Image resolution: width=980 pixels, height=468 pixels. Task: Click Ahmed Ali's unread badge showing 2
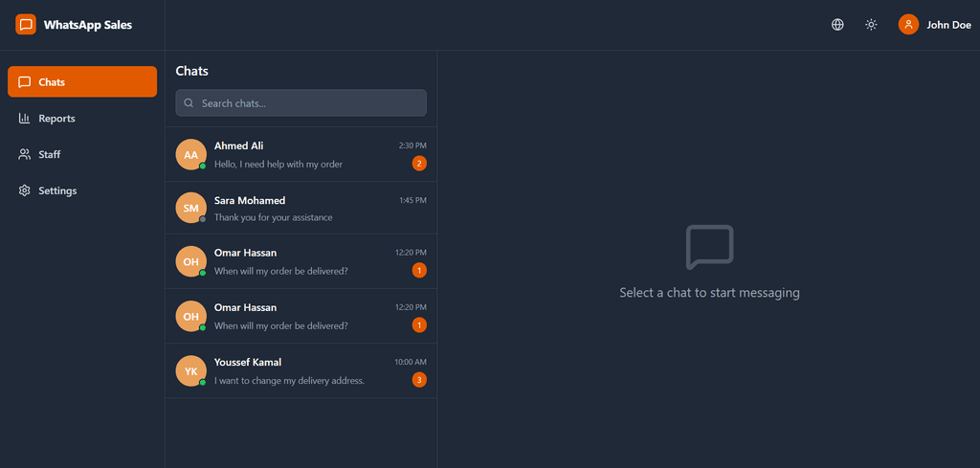click(419, 164)
